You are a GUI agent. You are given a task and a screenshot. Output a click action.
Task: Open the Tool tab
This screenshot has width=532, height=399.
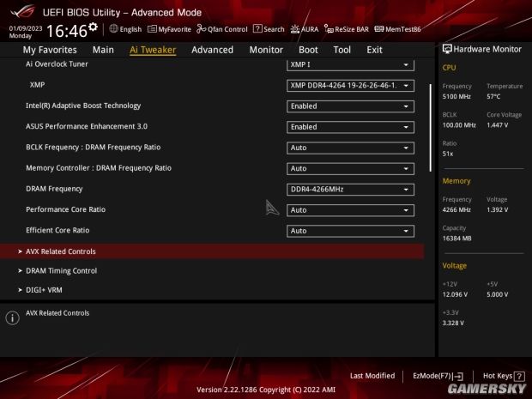coord(342,50)
